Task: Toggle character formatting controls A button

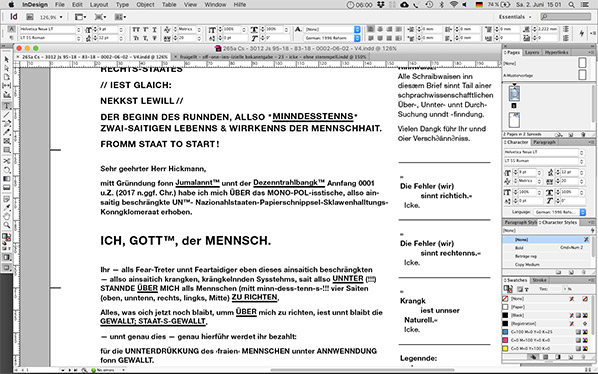Action: [11, 29]
